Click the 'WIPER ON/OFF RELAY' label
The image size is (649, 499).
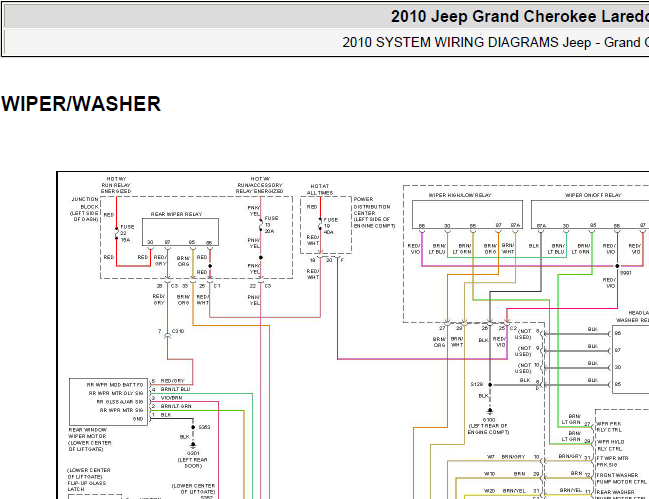[x=593, y=195]
